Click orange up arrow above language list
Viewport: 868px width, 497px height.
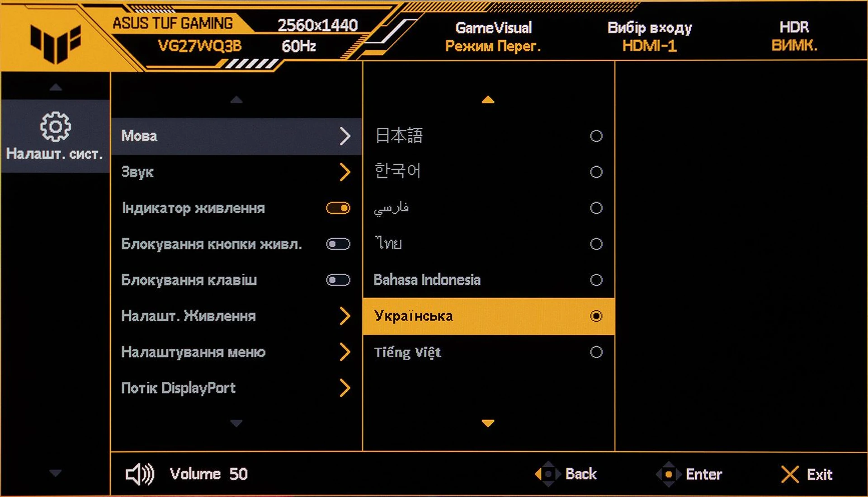click(x=488, y=99)
